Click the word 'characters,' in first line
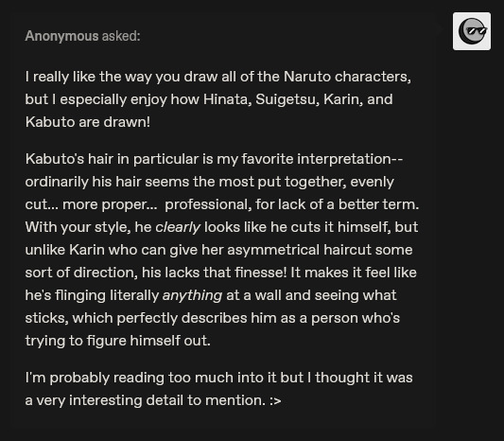 (373, 77)
